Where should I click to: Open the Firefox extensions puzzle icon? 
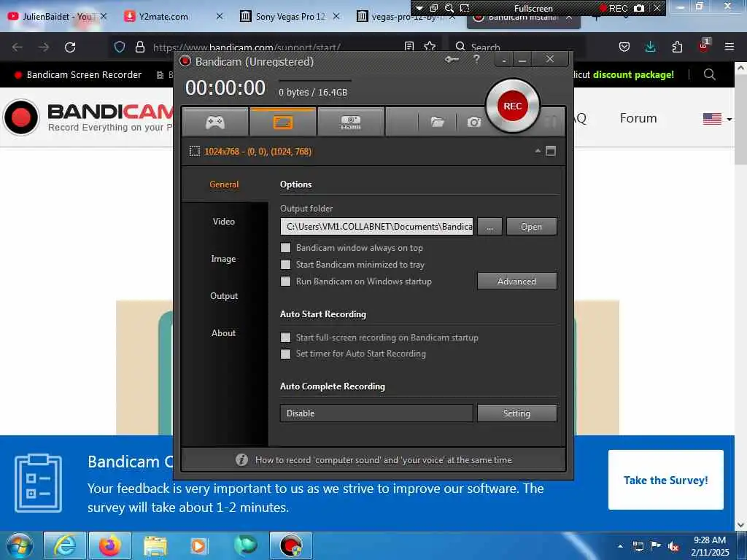pos(677,47)
